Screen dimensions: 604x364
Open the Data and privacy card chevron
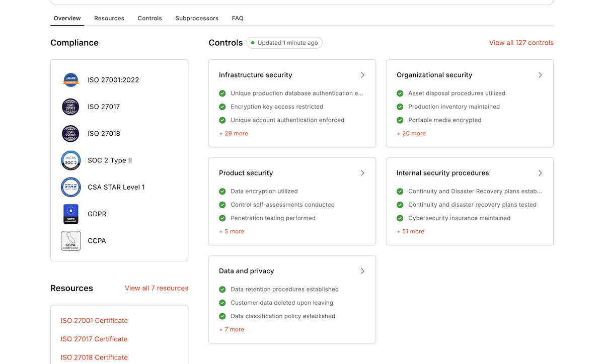[362, 271]
